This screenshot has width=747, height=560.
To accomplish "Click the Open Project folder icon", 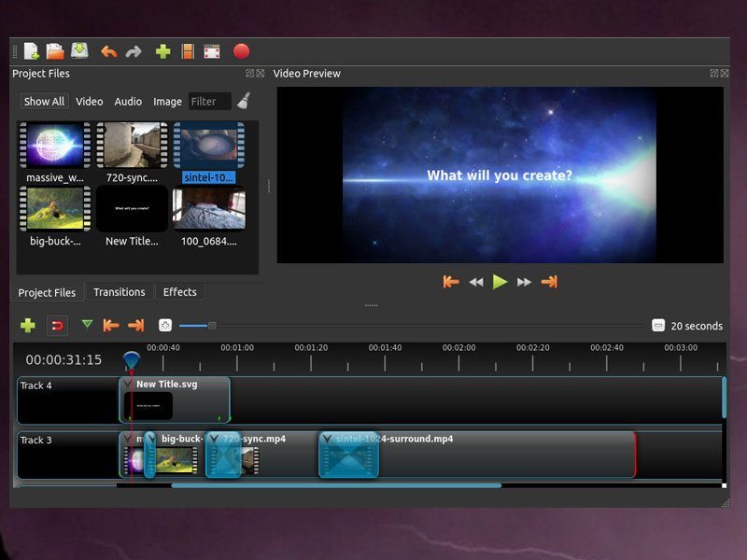I will coord(55,51).
